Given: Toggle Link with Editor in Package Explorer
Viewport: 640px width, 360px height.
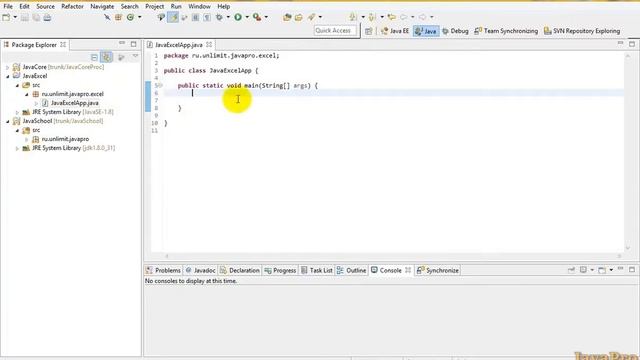Looking at the screenshot, I should (107, 57).
